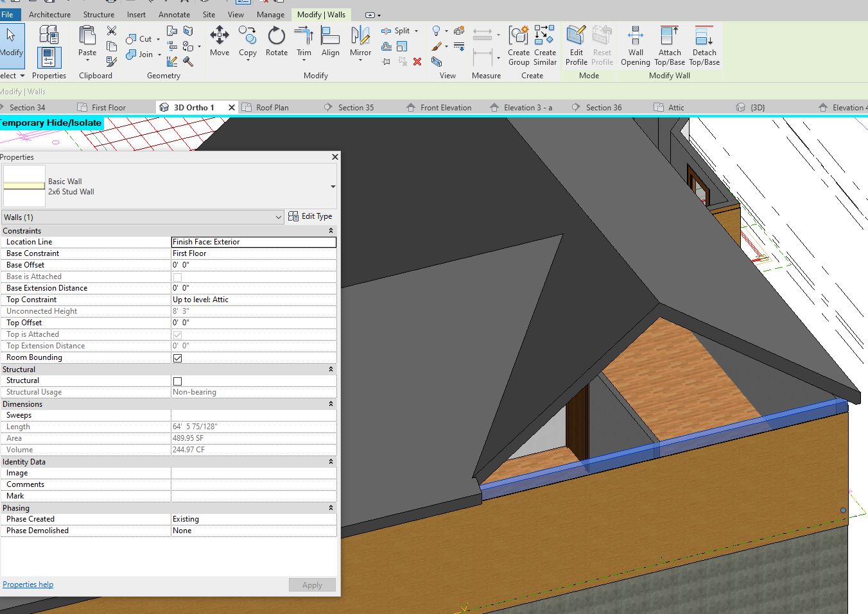
Task: Open the Walls (1) selector dropdown
Action: [277, 217]
